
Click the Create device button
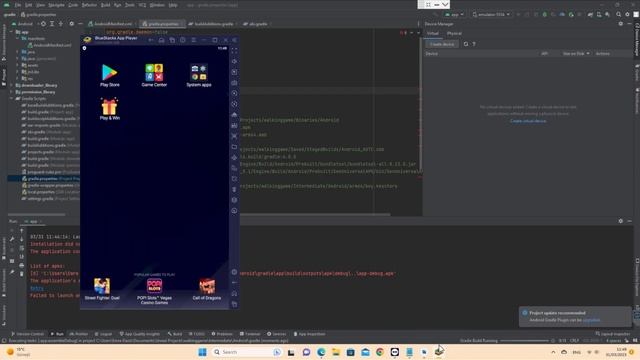(442, 44)
